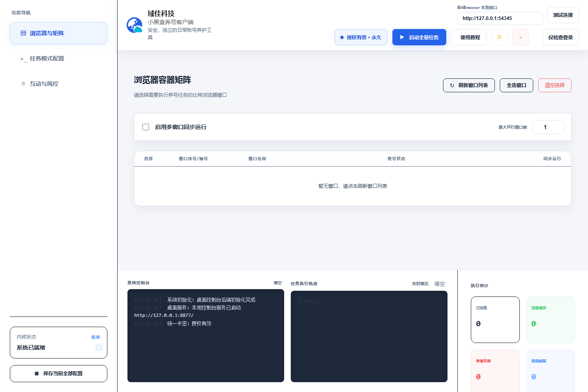Click the 内核状态 系统已就绪 status card

coord(58,343)
